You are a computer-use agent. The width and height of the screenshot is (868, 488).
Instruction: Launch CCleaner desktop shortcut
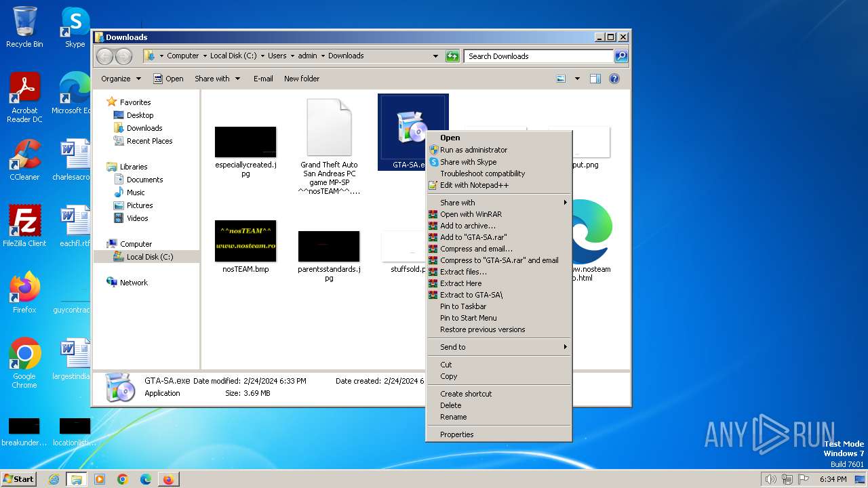24,160
